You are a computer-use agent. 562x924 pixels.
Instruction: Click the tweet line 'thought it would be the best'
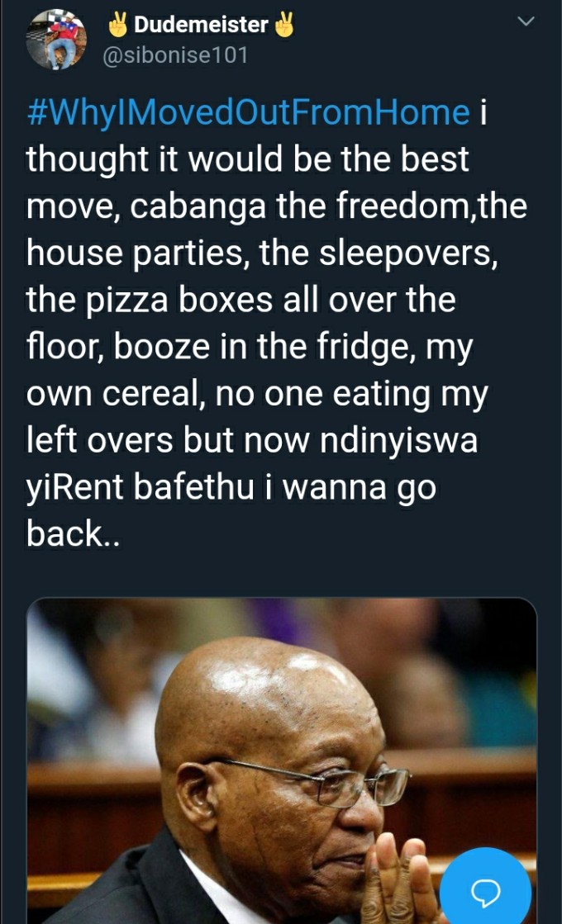[248, 159]
